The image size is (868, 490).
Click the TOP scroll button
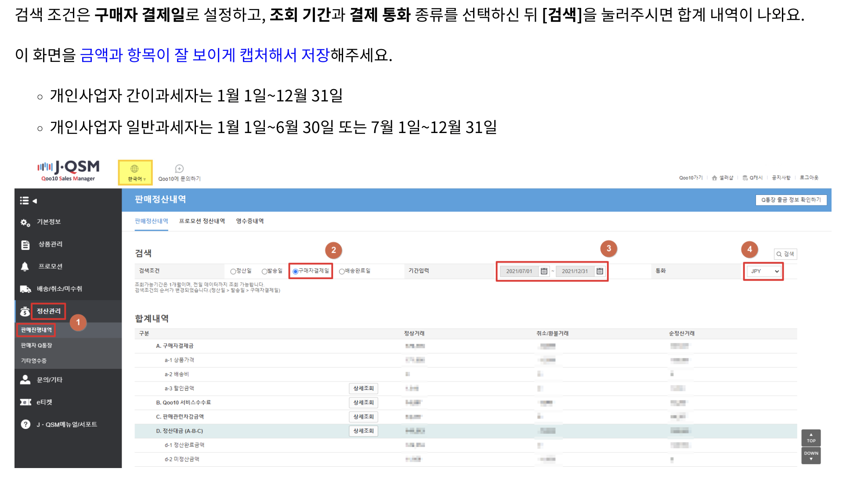tap(811, 438)
